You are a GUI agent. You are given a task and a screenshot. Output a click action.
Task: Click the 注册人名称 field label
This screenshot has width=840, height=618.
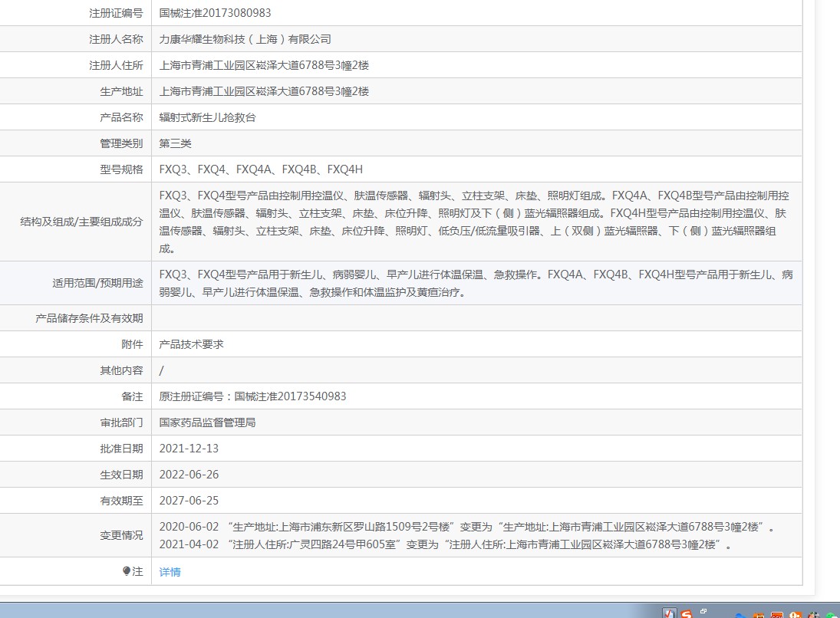point(117,39)
